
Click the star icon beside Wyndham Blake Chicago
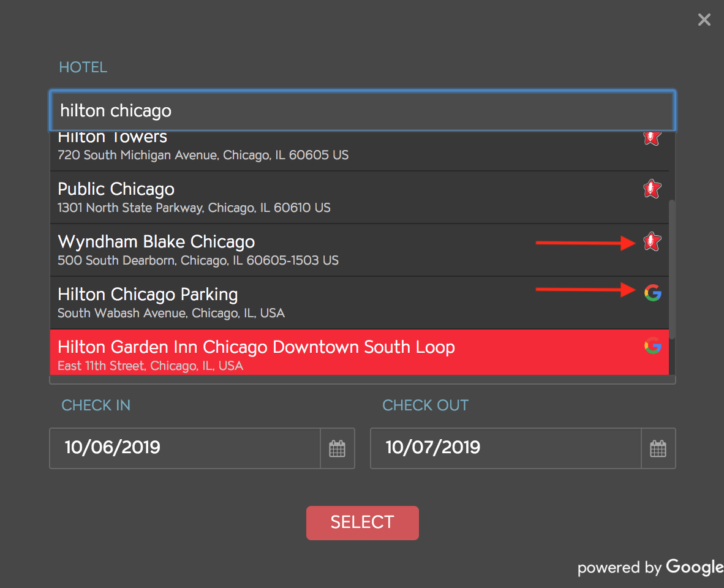pyautogui.click(x=652, y=241)
